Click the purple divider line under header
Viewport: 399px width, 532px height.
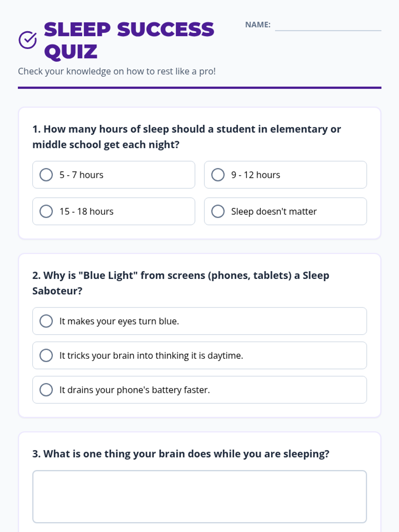pyautogui.click(x=199, y=88)
